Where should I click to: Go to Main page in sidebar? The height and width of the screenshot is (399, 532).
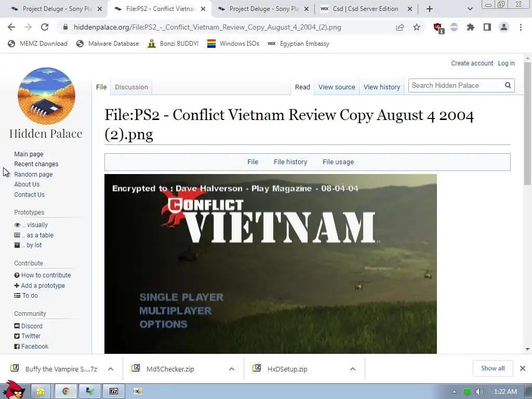29,154
